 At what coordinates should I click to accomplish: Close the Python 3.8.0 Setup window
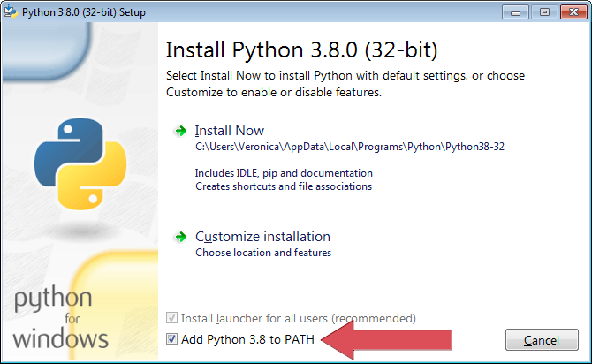pyautogui.click(x=573, y=12)
